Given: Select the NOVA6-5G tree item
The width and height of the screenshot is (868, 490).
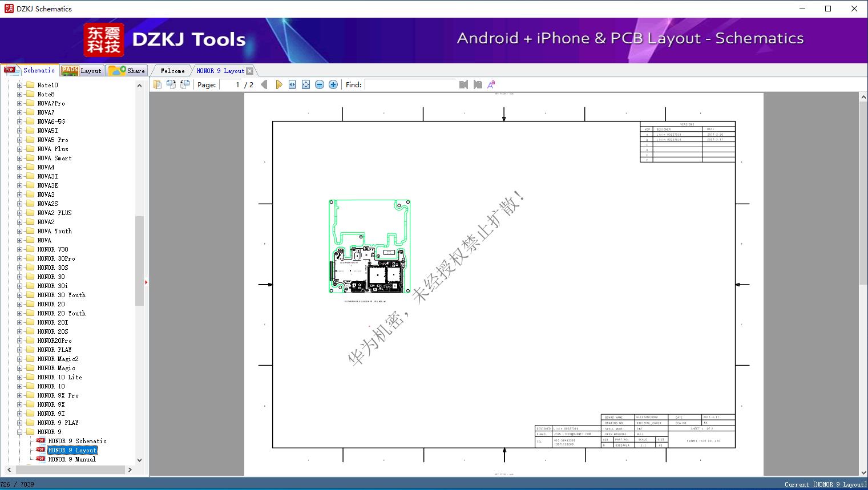Looking at the screenshot, I should click(x=51, y=122).
